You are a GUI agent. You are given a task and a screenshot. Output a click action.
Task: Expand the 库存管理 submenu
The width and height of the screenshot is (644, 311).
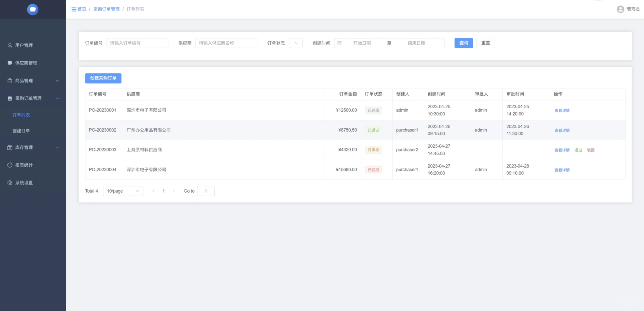[x=57, y=147]
